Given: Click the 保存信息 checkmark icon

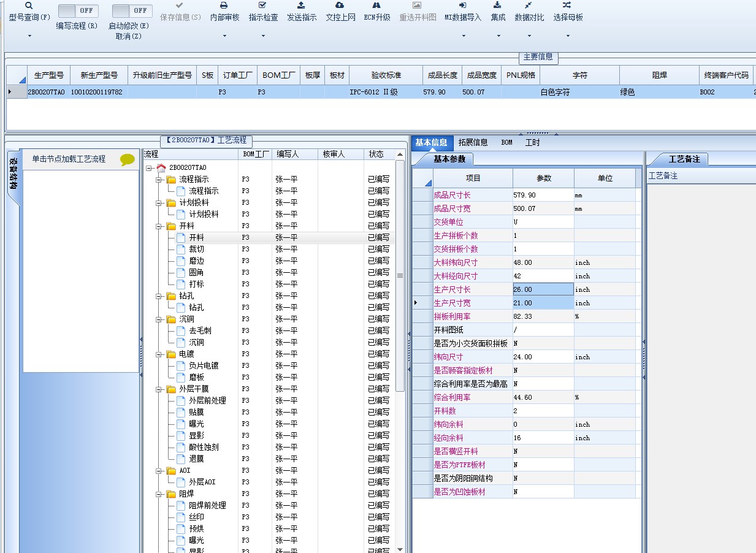Looking at the screenshot, I should point(180,5).
